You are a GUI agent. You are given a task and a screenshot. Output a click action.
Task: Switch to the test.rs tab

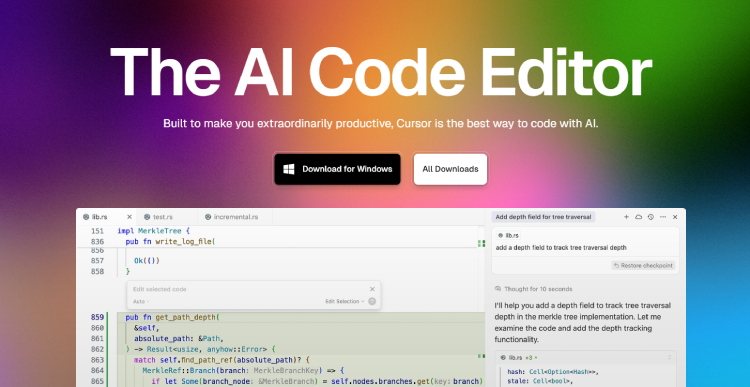159,217
